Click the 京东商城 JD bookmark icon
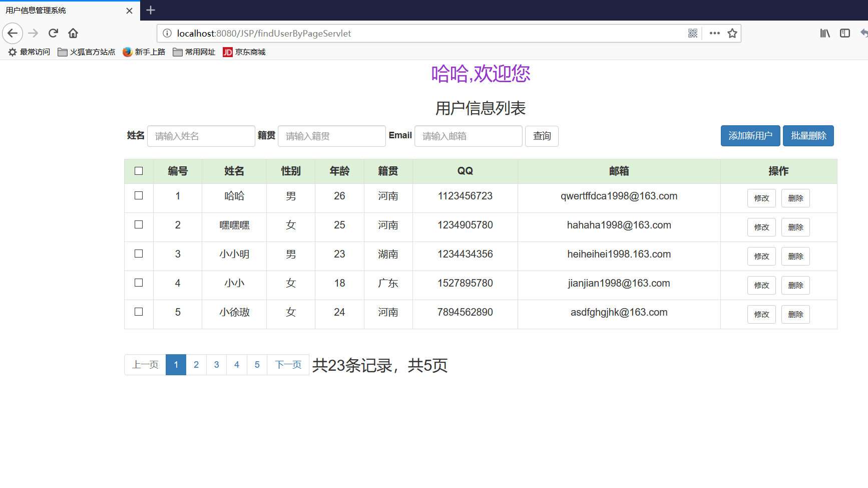 227,52
